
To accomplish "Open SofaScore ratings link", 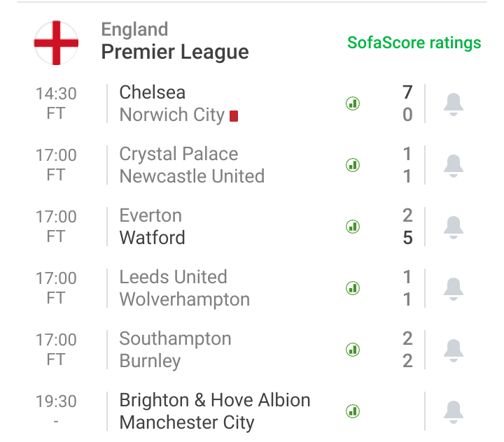I will click(414, 43).
